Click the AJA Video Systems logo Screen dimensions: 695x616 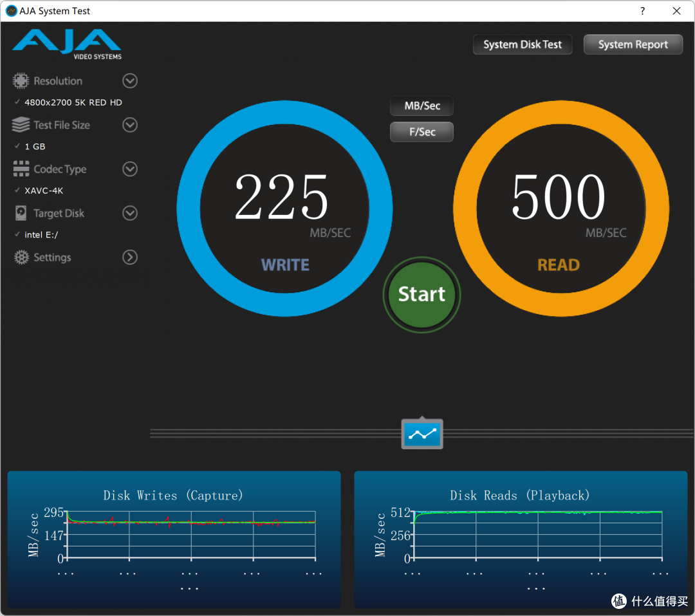(67, 44)
